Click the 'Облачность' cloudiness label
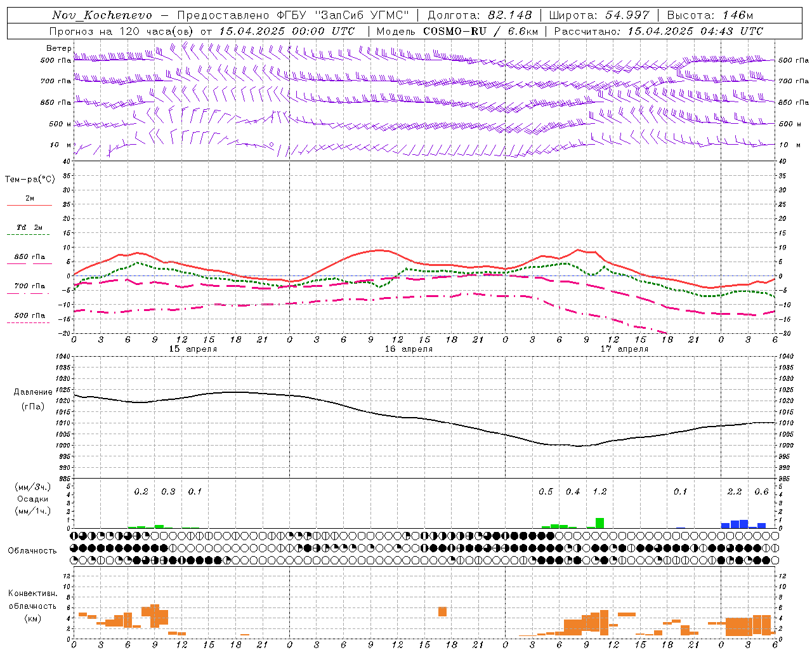The width and height of the screenshot is (812, 650). pos(32,551)
